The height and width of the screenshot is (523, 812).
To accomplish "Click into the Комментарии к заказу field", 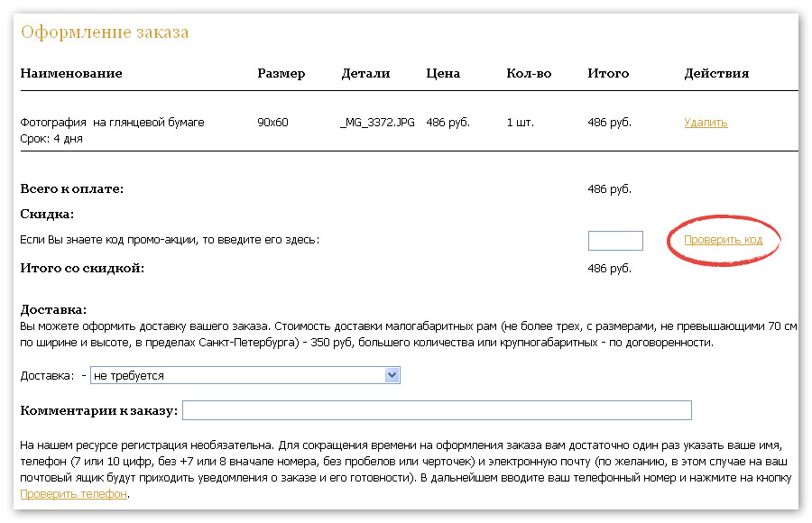I will point(437,410).
